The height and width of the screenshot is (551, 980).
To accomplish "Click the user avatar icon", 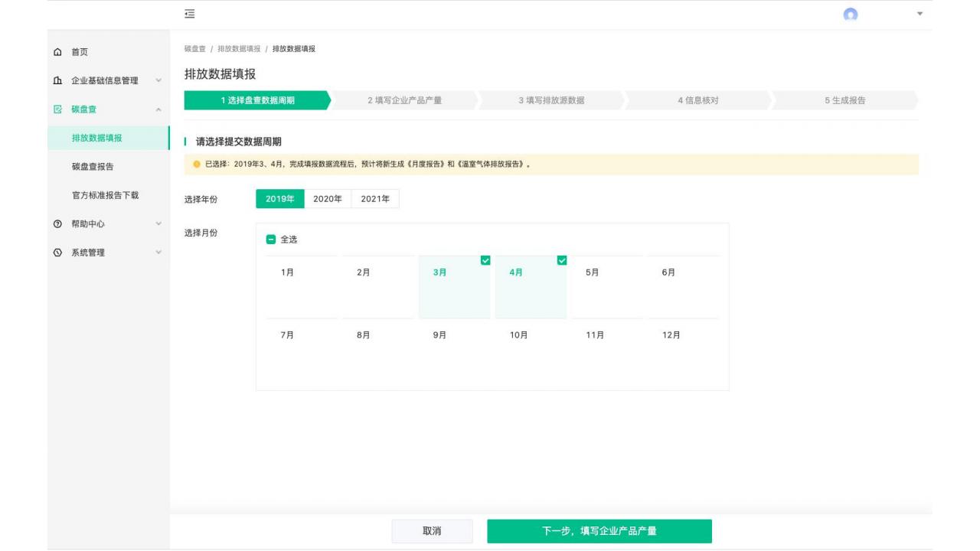I will point(850,15).
